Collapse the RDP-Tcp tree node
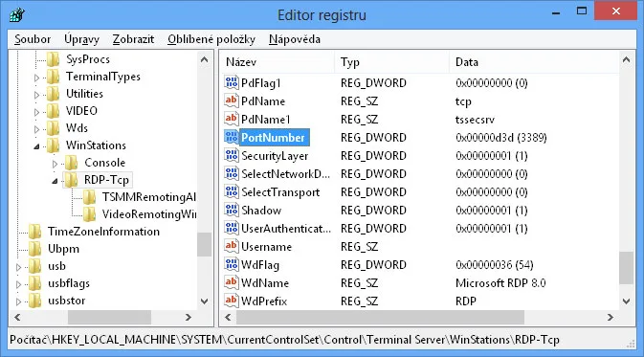This screenshot has height=357, width=644. 55,181
